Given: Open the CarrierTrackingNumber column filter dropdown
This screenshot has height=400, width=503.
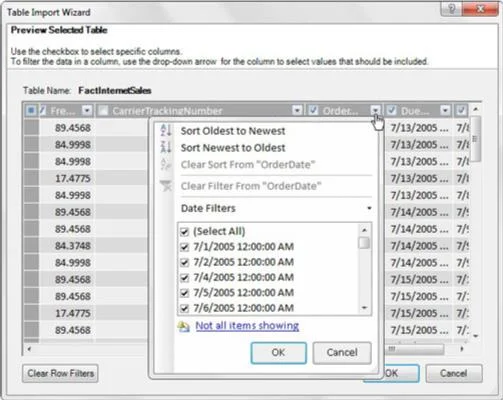Looking at the screenshot, I should point(297,110).
